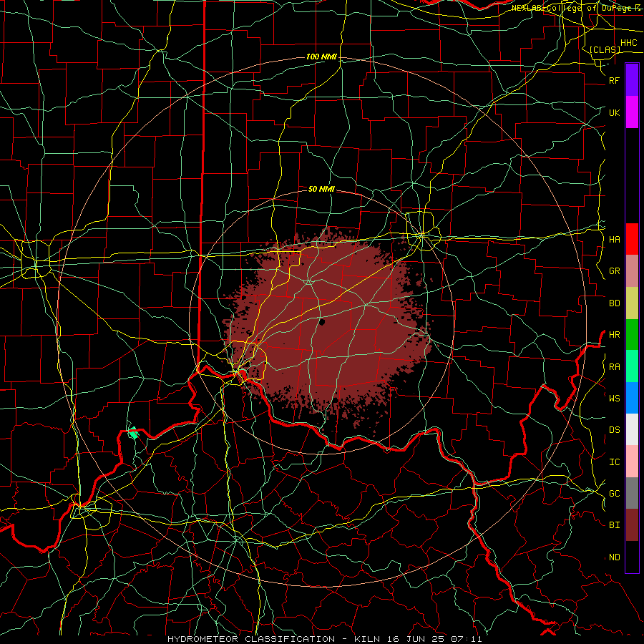Screen dimensions: 644x644
Task: Click the mint green RA legend swatch
Action: tap(632, 366)
